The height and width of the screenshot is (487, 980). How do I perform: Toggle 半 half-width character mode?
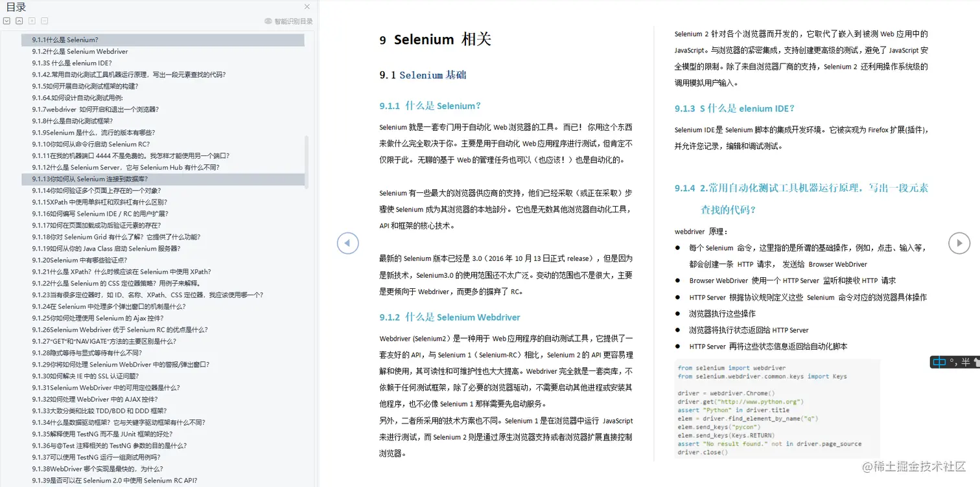click(x=964, y=361)
